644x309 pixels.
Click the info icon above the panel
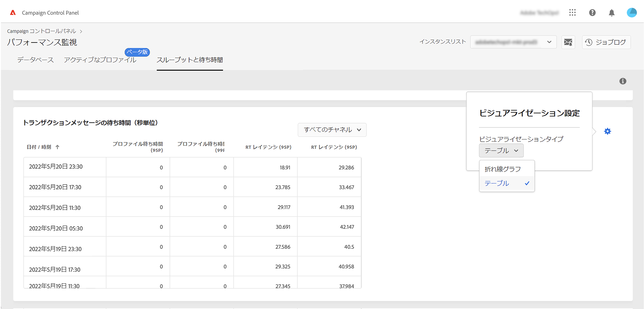coord(622,81)
